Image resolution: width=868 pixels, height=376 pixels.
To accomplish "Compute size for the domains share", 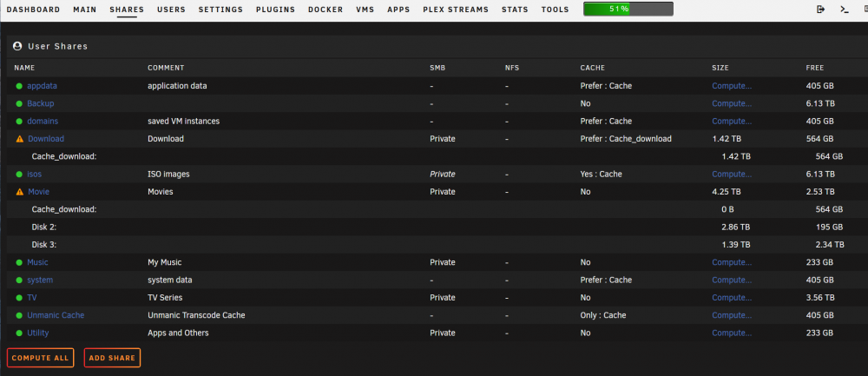I will tap(732, 121).
